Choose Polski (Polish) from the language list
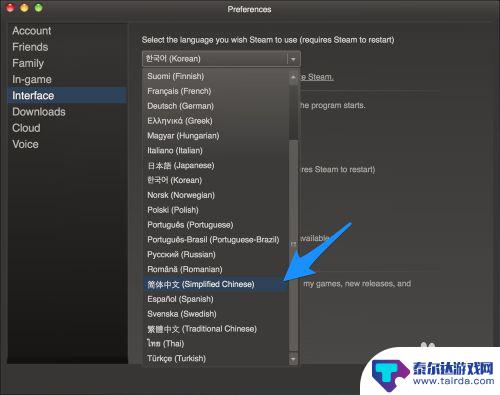Screen dimensions: 500x395 pos(216,210)
